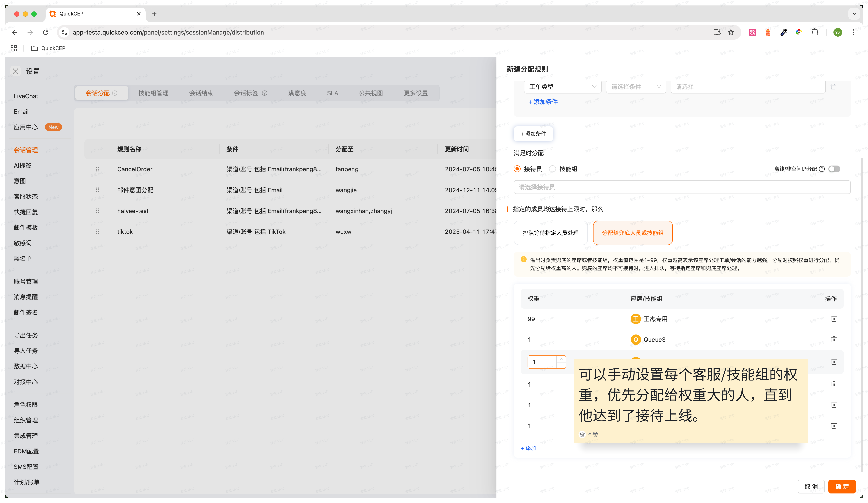Toggle 离线/非空闲仍分配 switch
The width and height of the screenshot is (868, 503).
pos(834,169)
